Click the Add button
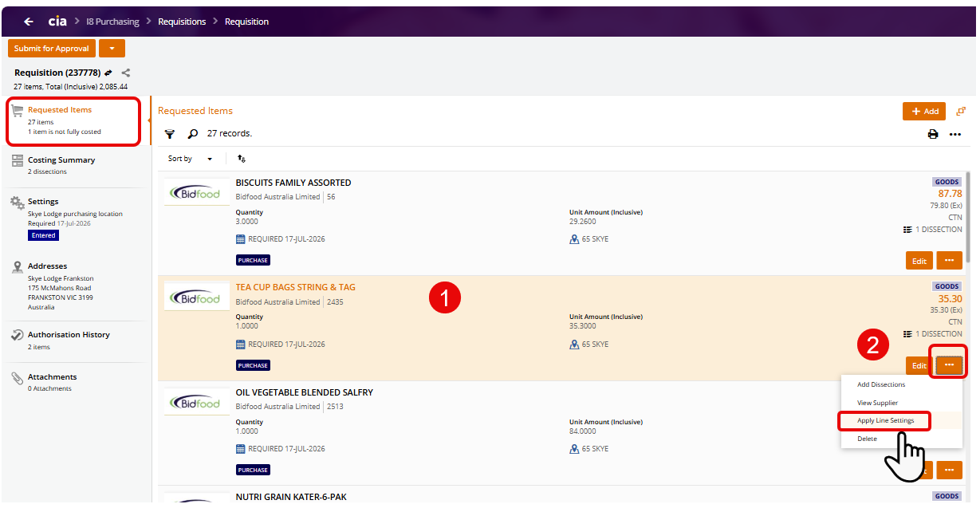 [x=924, y=112]
